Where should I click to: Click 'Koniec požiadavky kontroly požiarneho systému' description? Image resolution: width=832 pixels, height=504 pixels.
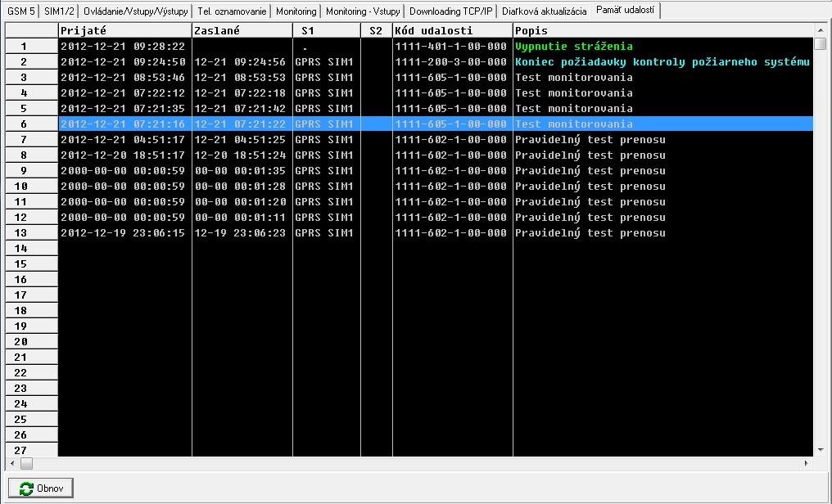662,62
